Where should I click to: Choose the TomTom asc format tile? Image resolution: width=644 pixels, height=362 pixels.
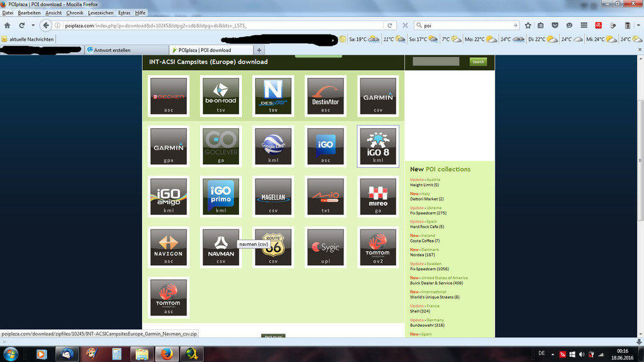169,297
